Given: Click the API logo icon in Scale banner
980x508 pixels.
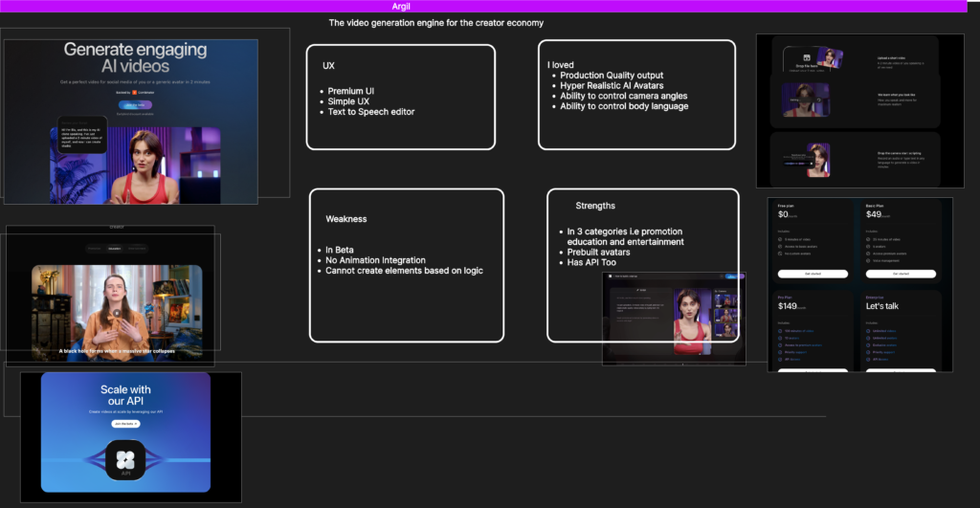Looking at the screenshot, I should [x=125, y=460].
